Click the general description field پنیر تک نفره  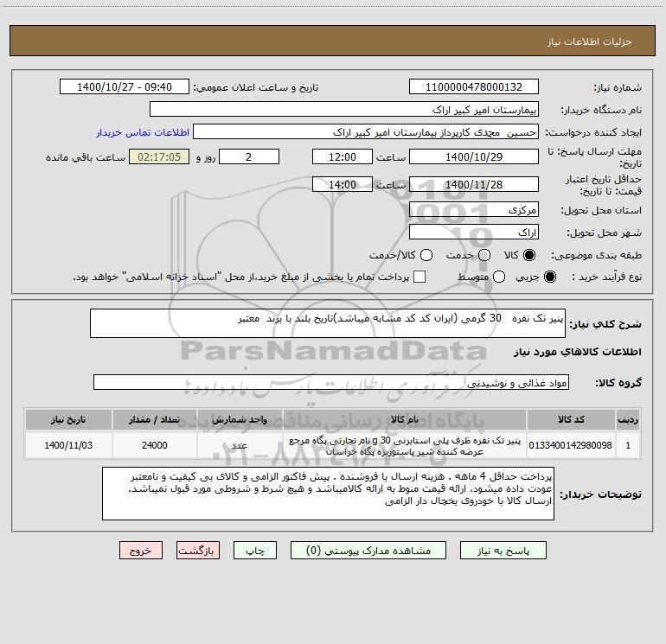pos(328,323)
